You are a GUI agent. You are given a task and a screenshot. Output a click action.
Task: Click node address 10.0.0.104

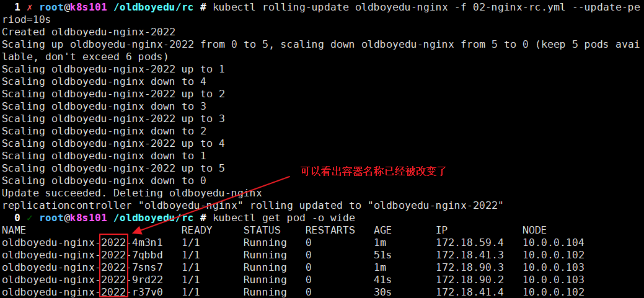pyautogui.click(x=553, y=243)
